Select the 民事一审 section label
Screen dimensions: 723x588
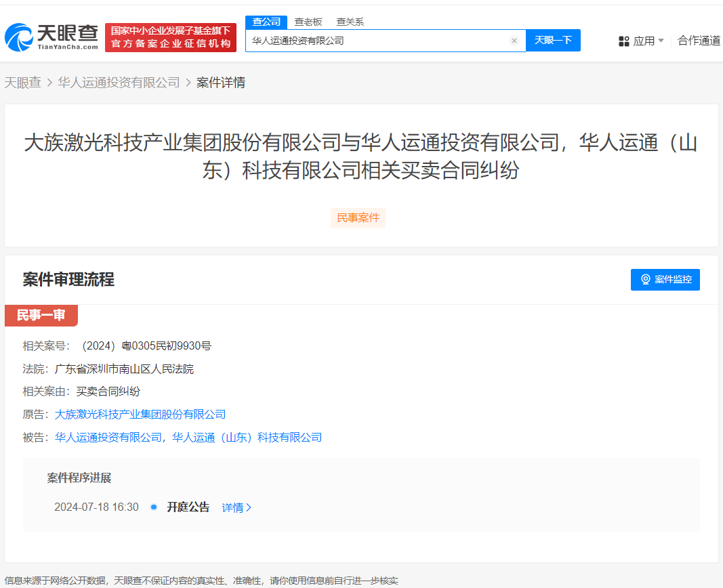click(41, 315)
